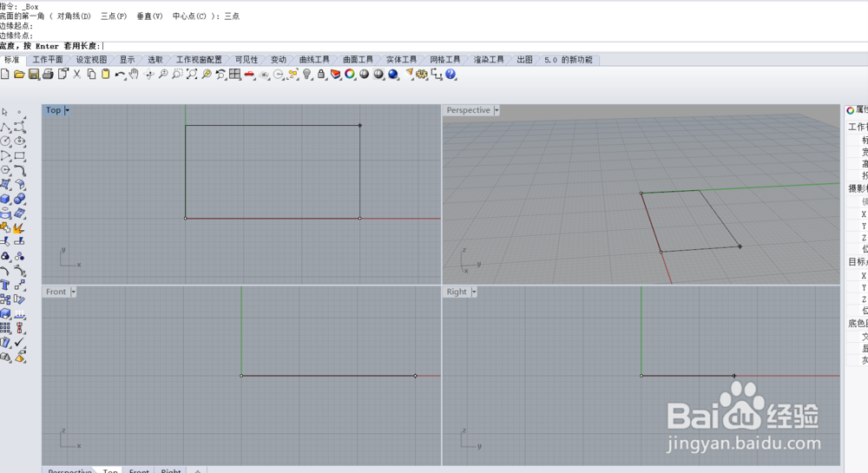Open the Right viewport dropdown arrow
868x473 pixels.
[474, 292]
